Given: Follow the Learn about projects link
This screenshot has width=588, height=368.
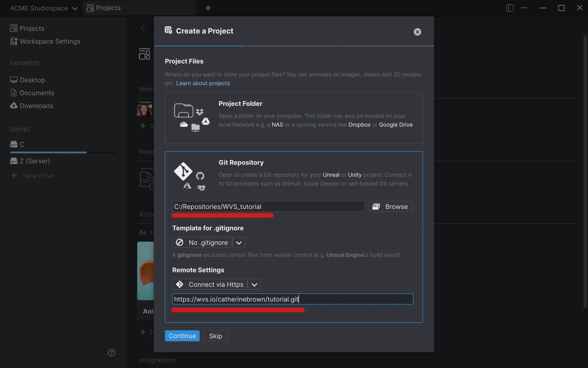Looking at the screenshot, I should pos(203,83).
